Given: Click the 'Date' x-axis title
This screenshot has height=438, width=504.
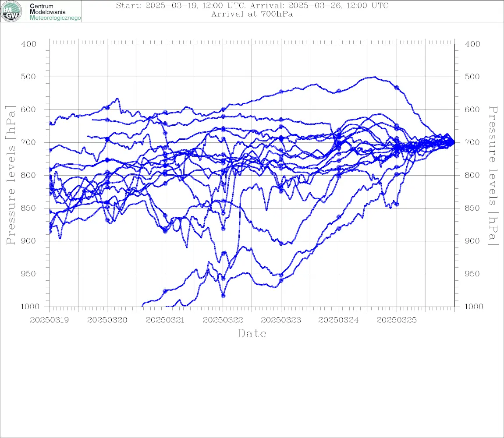Looking at the screenshot, I should 252,334.
